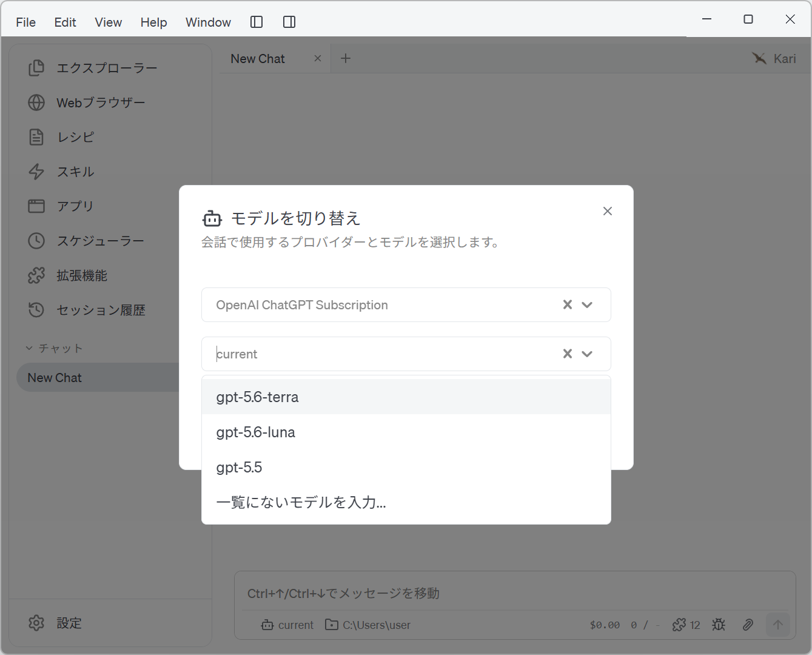Open the Help menu
The image size is (812, 655).
pyautogui.click(x=153, y=22)
